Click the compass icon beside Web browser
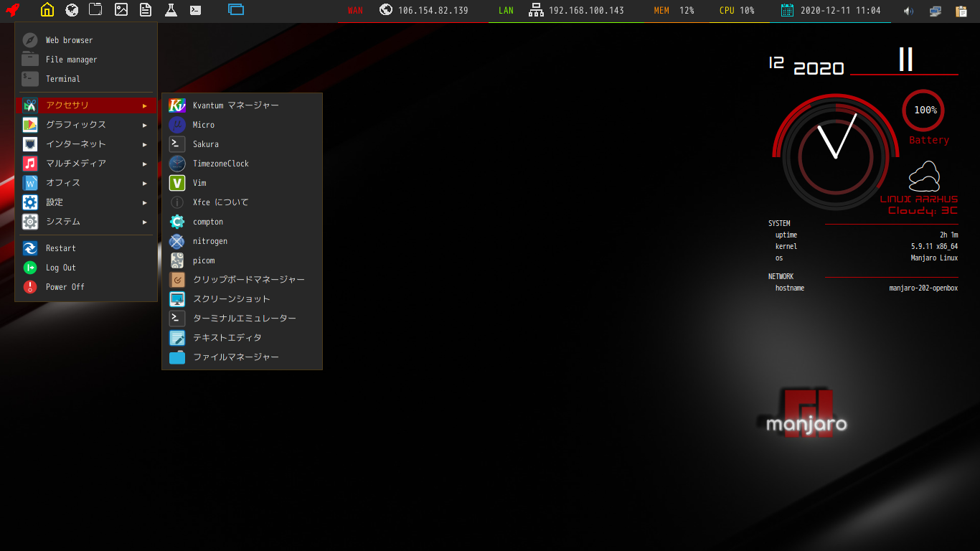This screenshot has height=551, width=980. [x=30, y=40]
